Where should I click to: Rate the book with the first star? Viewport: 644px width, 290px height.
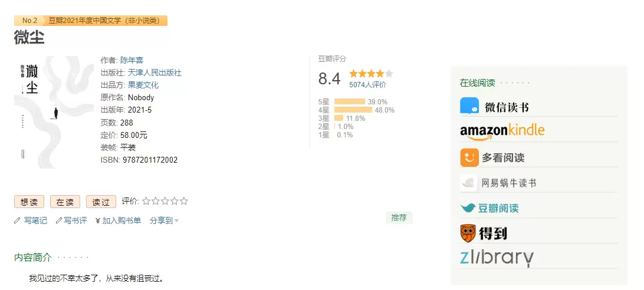(x=146, y=201)
